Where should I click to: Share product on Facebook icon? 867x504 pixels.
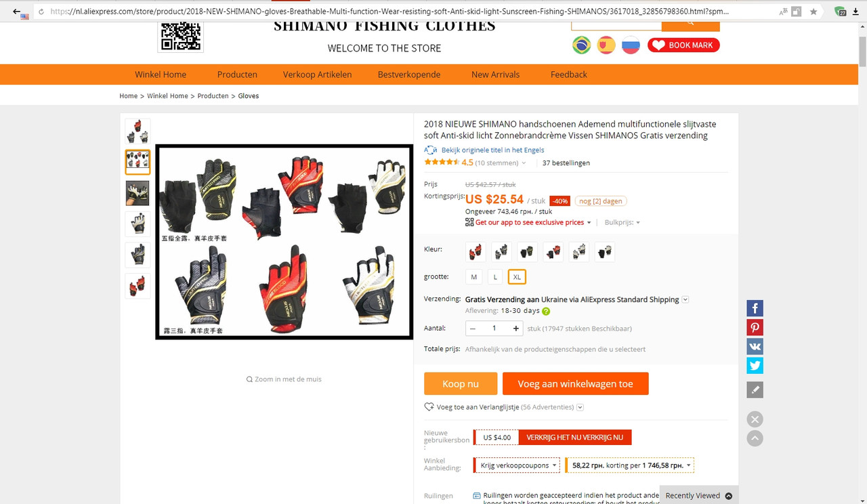(x=755, y=308)
